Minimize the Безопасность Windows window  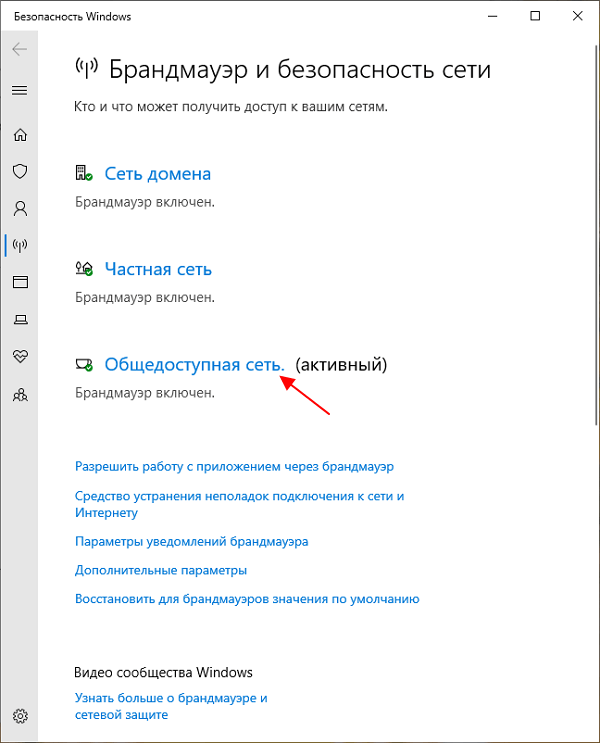point(493,16)
